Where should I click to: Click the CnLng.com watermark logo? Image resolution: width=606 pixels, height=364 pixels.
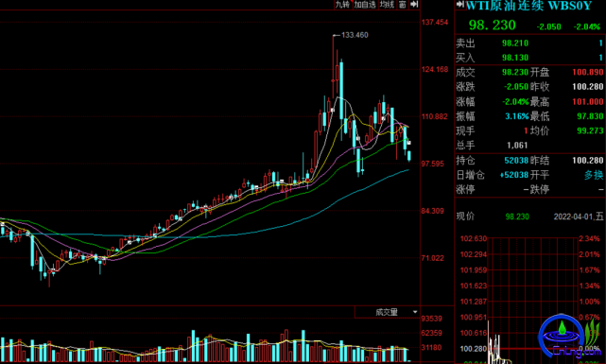(x=570, y=338)
